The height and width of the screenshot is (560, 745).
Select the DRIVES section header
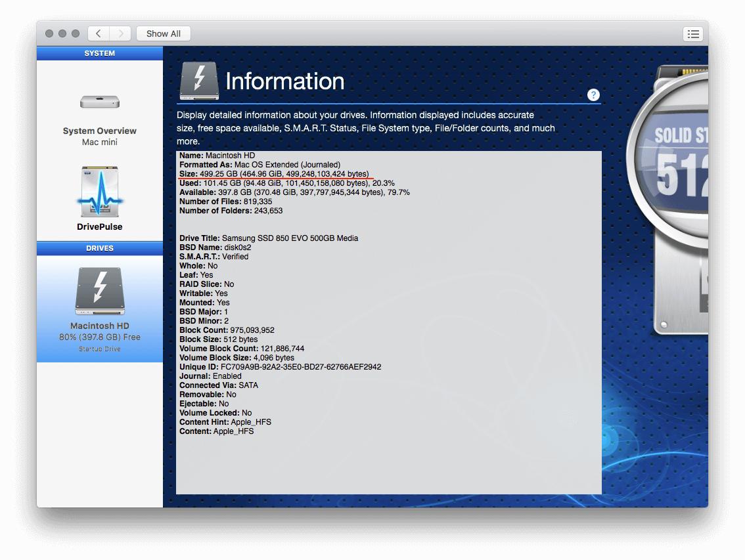99,248
